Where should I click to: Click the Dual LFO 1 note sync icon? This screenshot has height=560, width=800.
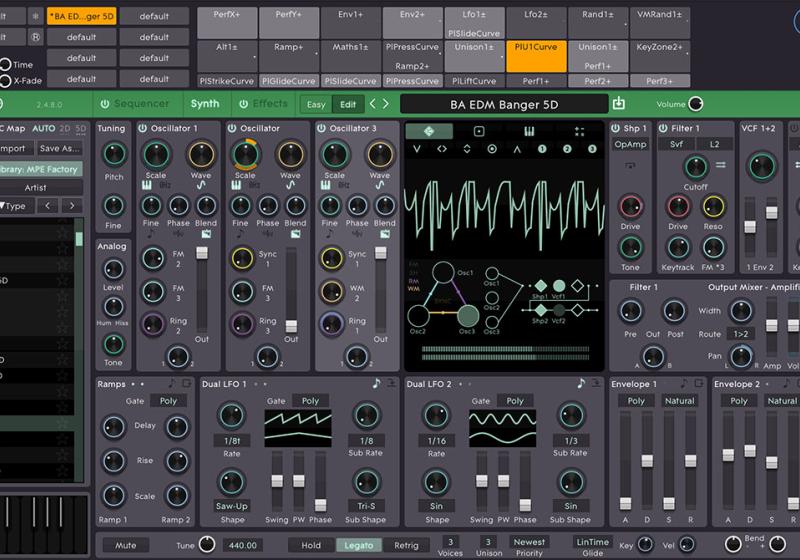coord(377,384)
